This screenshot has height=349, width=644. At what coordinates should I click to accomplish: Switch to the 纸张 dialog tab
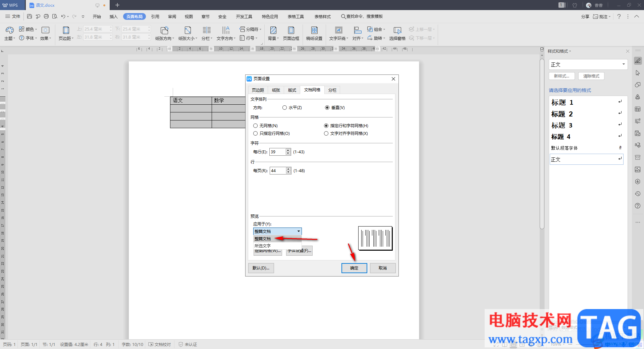[276, 90]
